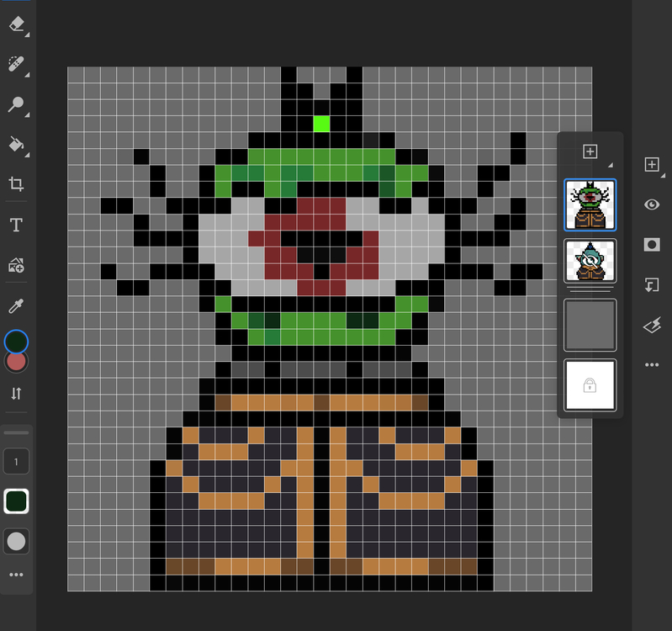Expand Healing Brush tool variants triangle

(x=27, y=75)
